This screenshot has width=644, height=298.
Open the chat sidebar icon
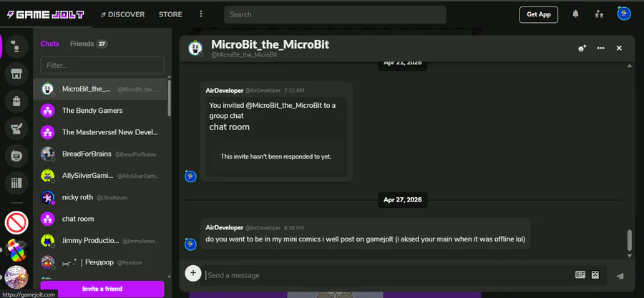tap(16, 46)
